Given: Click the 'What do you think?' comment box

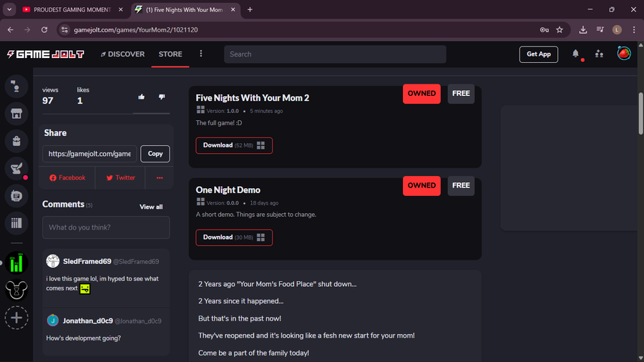Looking at the screenshot, I should pyautogui.click(x=106, y=228).
